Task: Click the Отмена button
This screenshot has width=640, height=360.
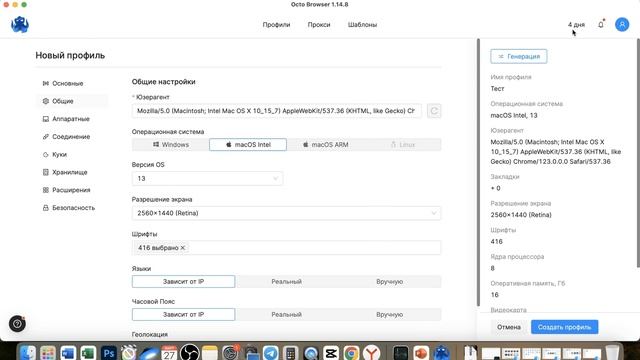Action: [509, 327]
